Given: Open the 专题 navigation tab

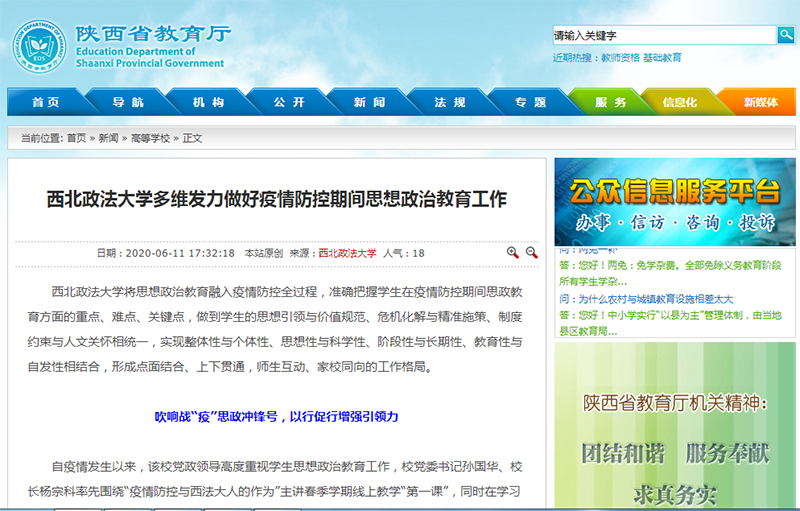Looking at the screenshot, I should coord(530,102).
